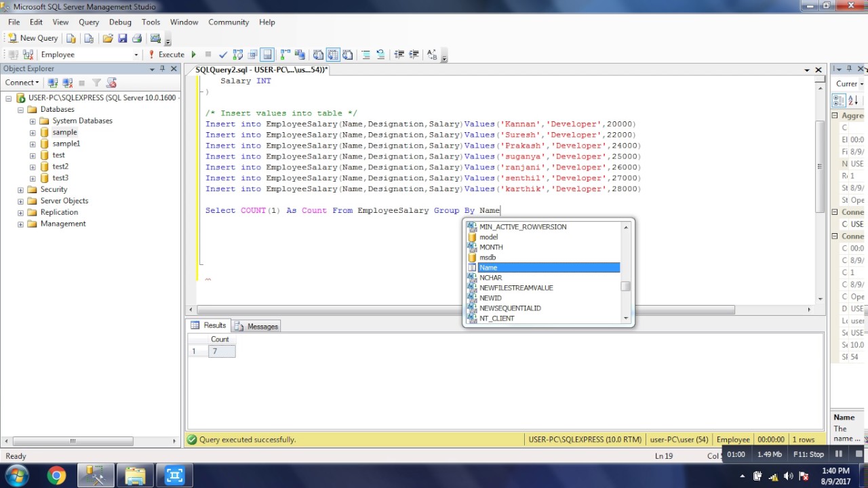Expand the Management folder

(x=20, y=224)
